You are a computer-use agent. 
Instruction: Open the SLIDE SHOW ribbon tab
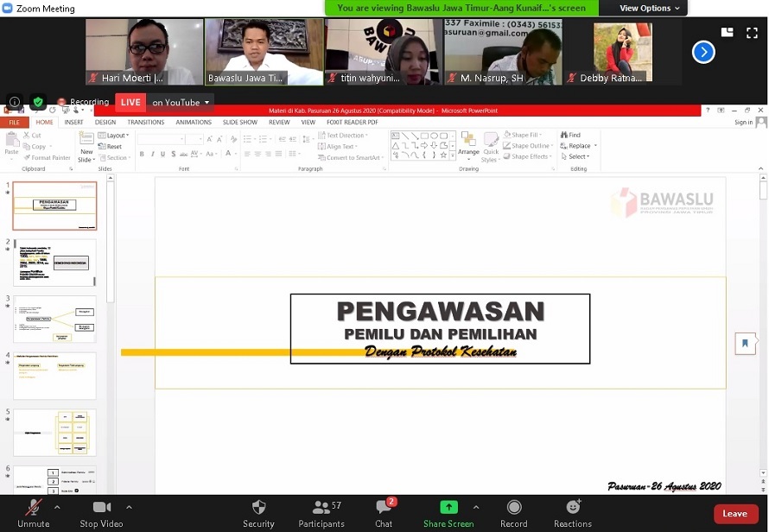click(x=240, y=123)
